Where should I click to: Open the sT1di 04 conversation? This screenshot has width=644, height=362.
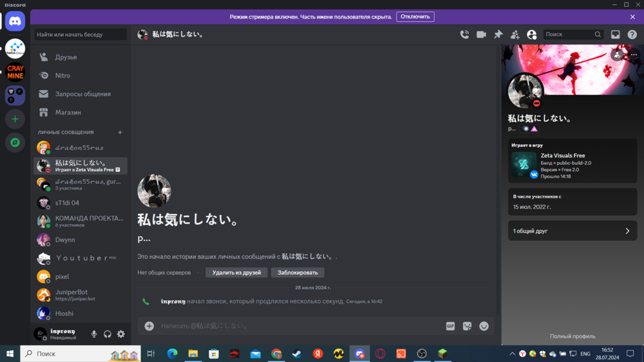(x=80, y=203)
